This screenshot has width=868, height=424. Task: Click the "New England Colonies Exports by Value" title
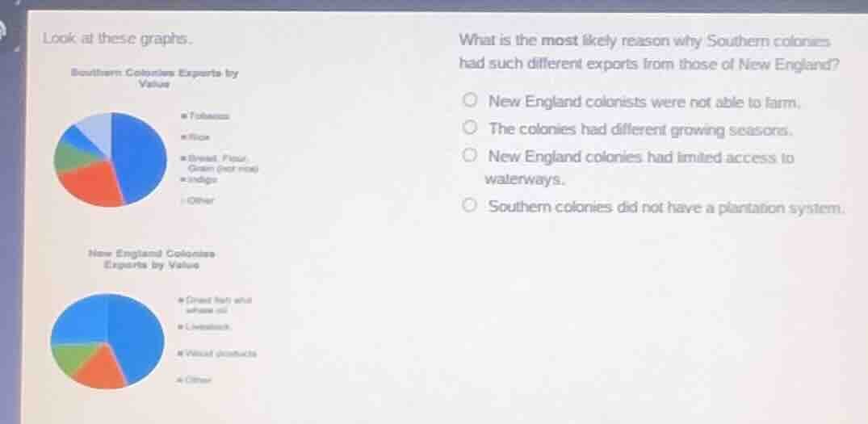153,259
